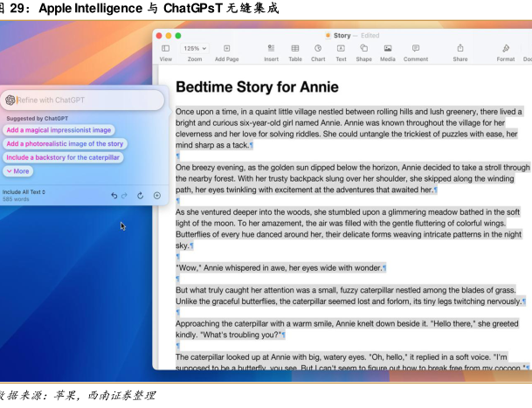Insert a Table from the toolbar
Viewport: 532px width, 408px height.
click(x=295, y=49)
